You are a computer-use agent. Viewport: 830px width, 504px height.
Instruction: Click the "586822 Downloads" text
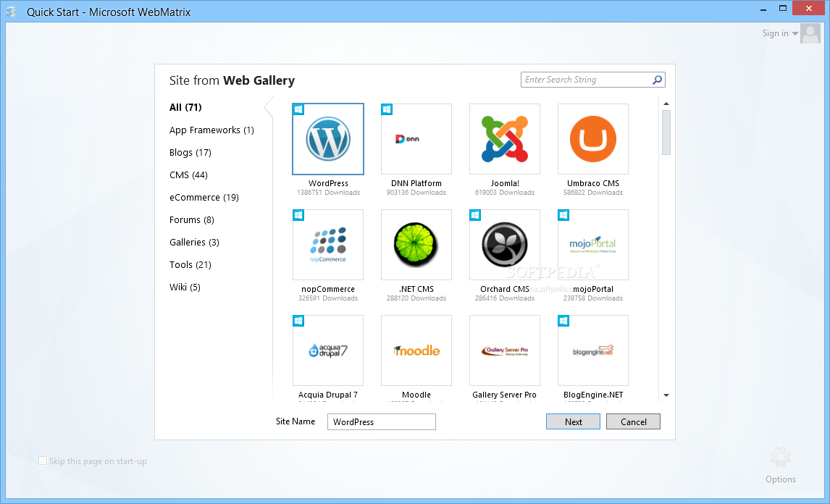(593, 193)
